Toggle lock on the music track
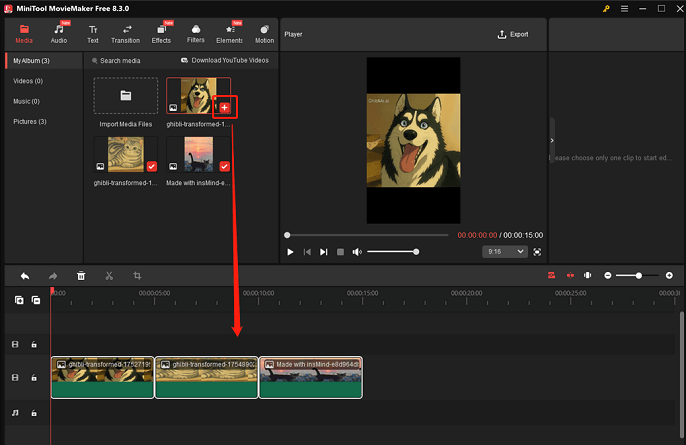This screenshot has width=686, height=445. coord(34,412)
